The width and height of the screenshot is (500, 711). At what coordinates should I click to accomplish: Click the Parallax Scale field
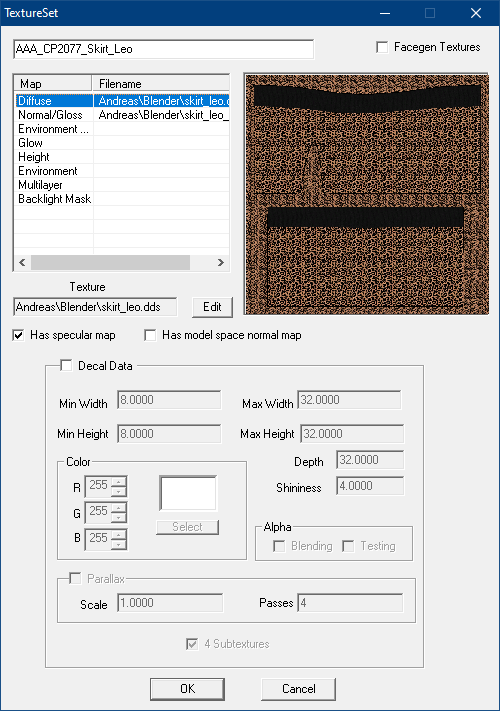click(x=170, y=603)
